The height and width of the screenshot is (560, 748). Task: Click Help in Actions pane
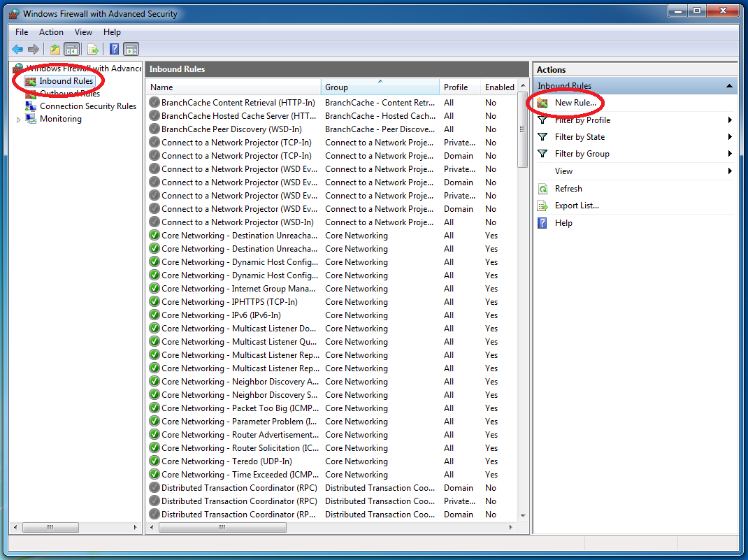click(563, 223)
